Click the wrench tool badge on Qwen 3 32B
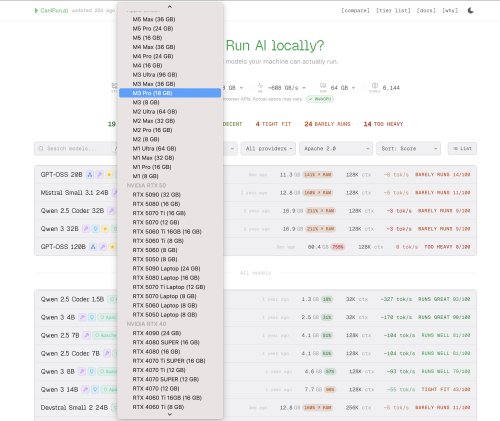The image size is (500, 421). [x=86, y=229]
